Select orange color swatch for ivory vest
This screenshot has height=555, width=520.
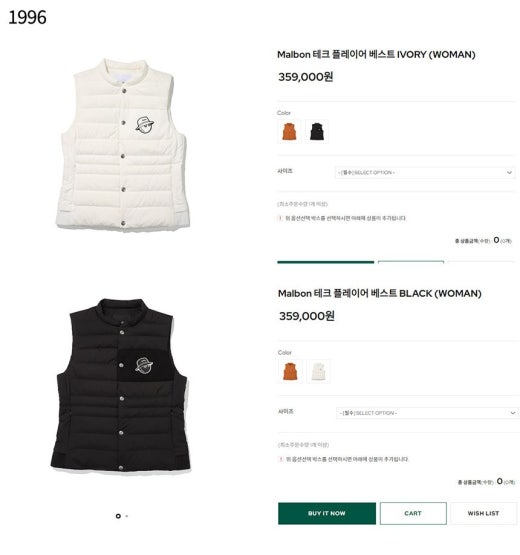coord(289,131)
